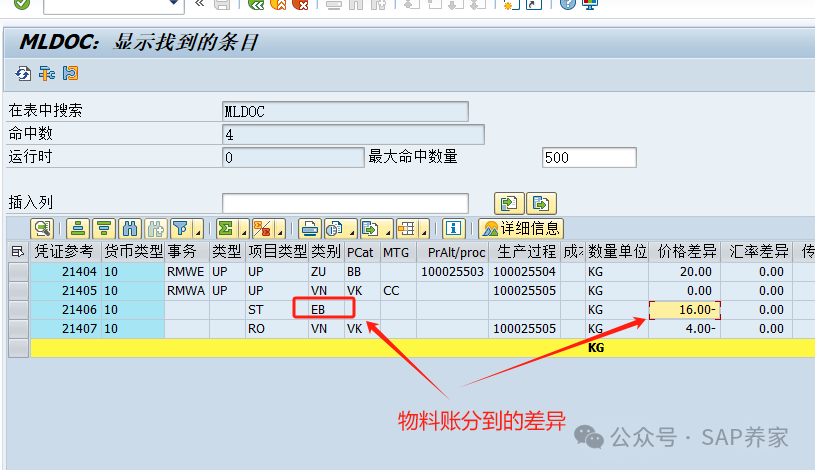Click the Find binoculars icon
This screenshot has height=470, width=815.
130,228
